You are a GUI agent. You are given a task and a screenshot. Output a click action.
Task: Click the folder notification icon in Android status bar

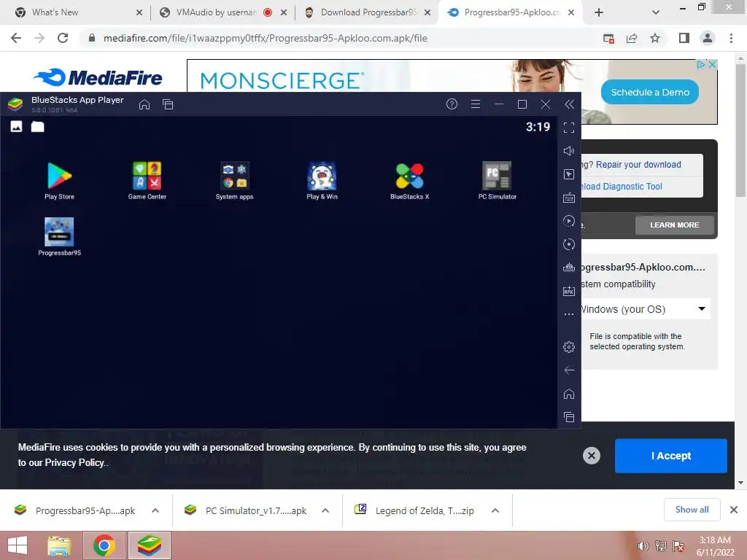pos(38,126)
